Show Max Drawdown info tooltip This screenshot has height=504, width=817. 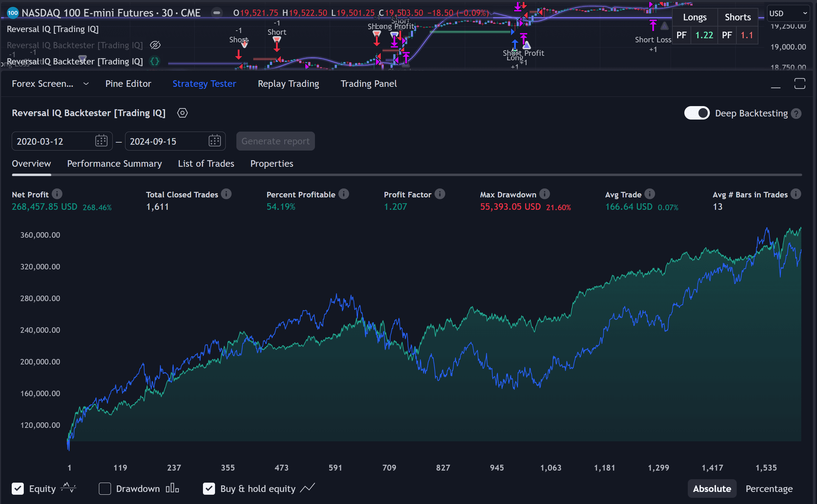(545, 194)
